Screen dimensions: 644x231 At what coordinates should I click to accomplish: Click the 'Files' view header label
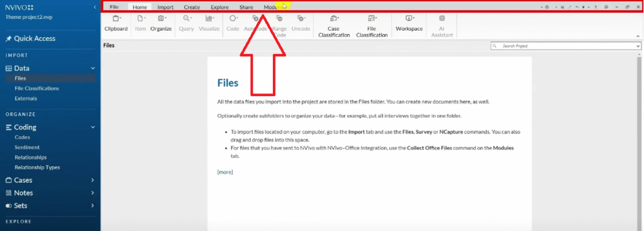(x=109, y=45)
